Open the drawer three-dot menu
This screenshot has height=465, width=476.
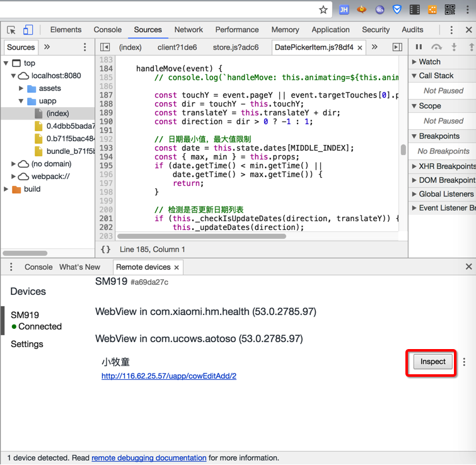pyautogui.click(x=11, y=267)
